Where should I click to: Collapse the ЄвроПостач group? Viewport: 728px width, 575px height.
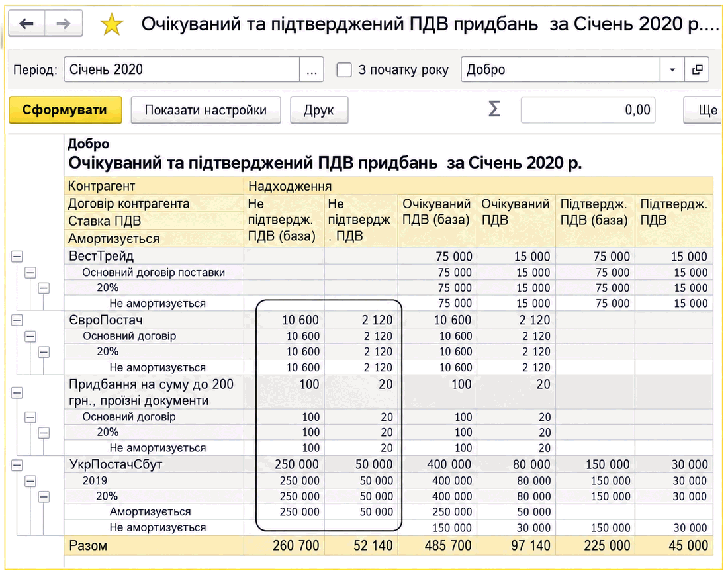[x=17, y=320]
